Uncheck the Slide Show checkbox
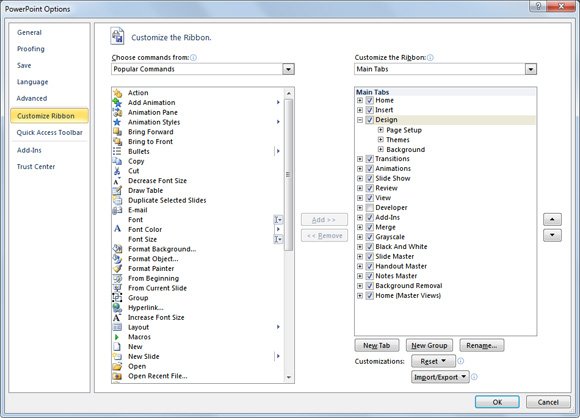This screenshot has width=580, height=418. 370,178
